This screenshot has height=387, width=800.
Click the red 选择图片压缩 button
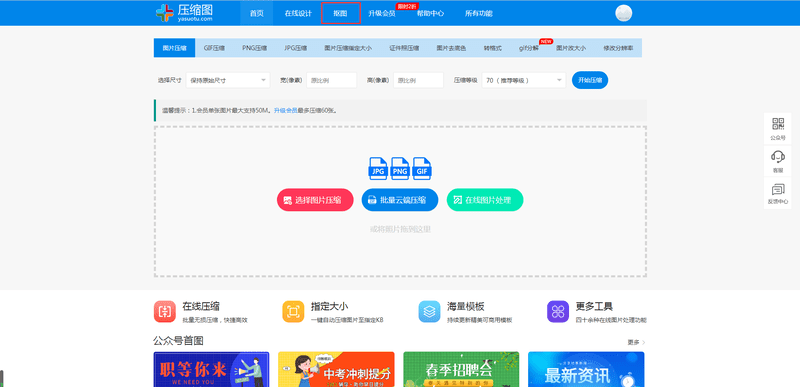315,200
